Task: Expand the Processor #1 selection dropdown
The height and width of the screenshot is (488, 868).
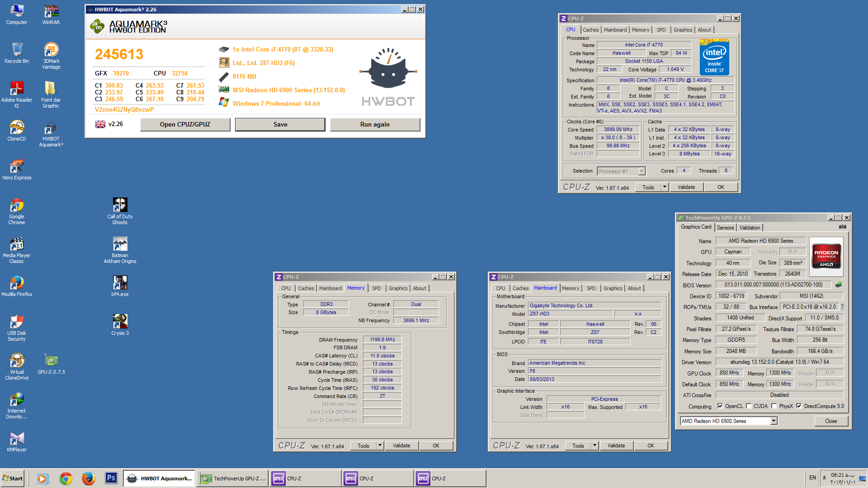Action: pos(642,171)
